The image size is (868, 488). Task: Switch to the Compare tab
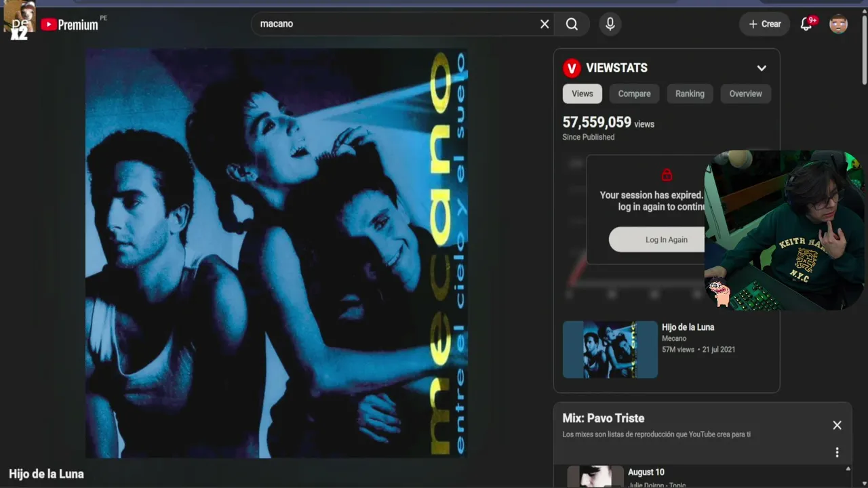coord(634,94)
